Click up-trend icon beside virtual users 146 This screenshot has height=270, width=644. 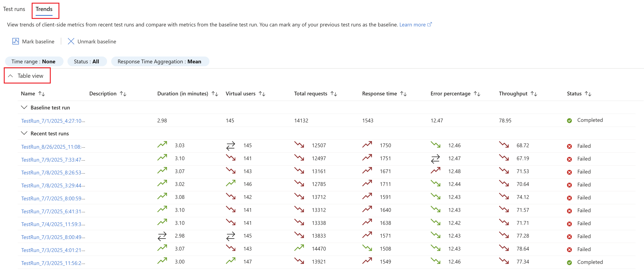tap(231, 183)
